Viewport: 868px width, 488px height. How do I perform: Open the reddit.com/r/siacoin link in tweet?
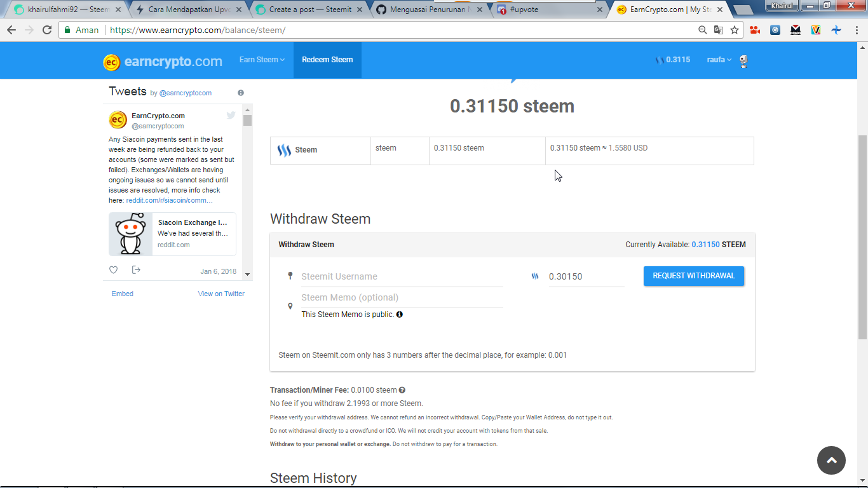point(170,200)
